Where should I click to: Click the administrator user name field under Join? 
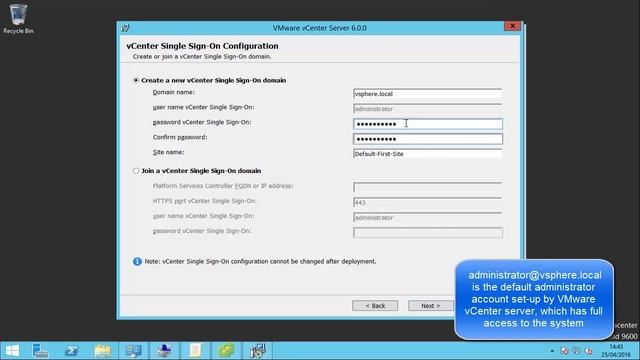tap(427, 218)
